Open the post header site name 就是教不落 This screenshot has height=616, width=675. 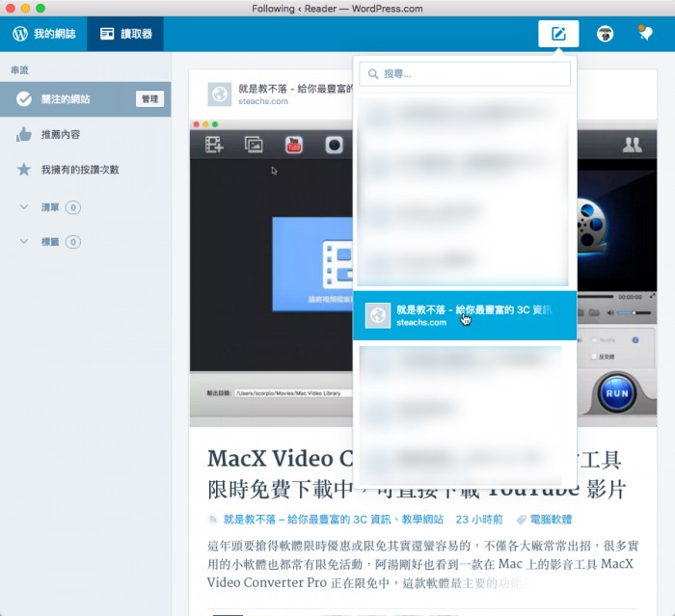tap(295, 89)
